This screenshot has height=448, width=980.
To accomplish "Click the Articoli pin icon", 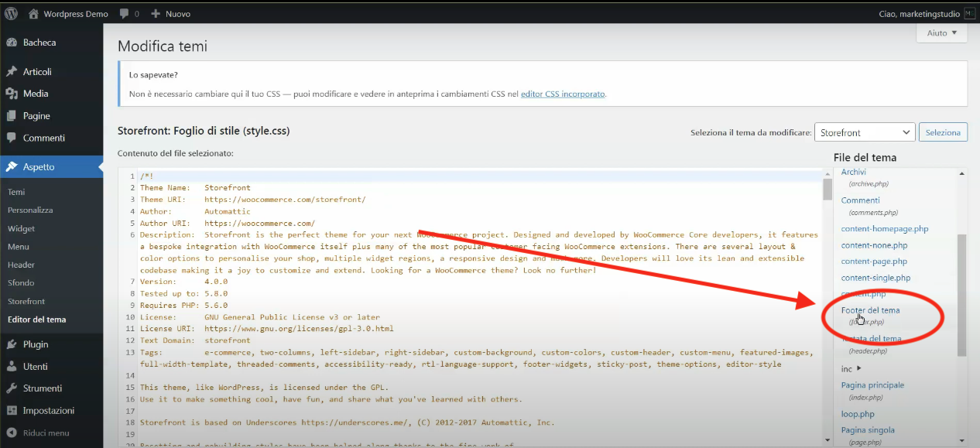I will point(12,72).
